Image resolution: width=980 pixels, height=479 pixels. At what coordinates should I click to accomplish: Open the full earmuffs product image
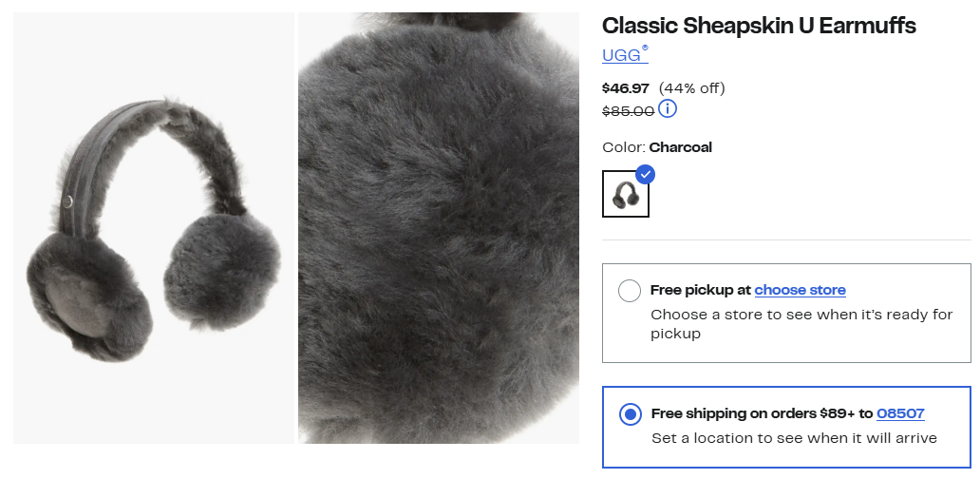154,228
